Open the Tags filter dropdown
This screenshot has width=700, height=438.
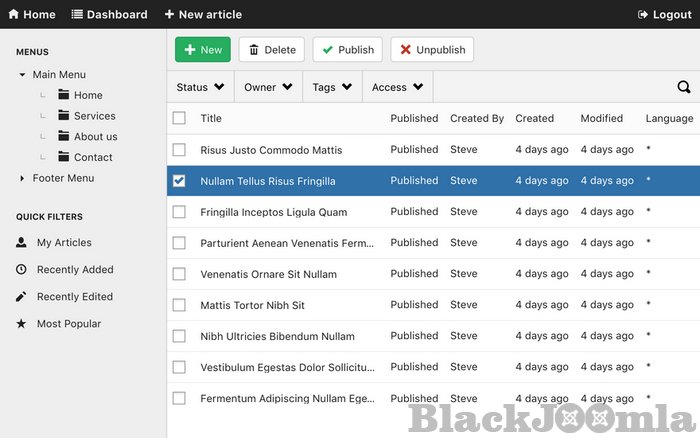click(x=331, y=87)
